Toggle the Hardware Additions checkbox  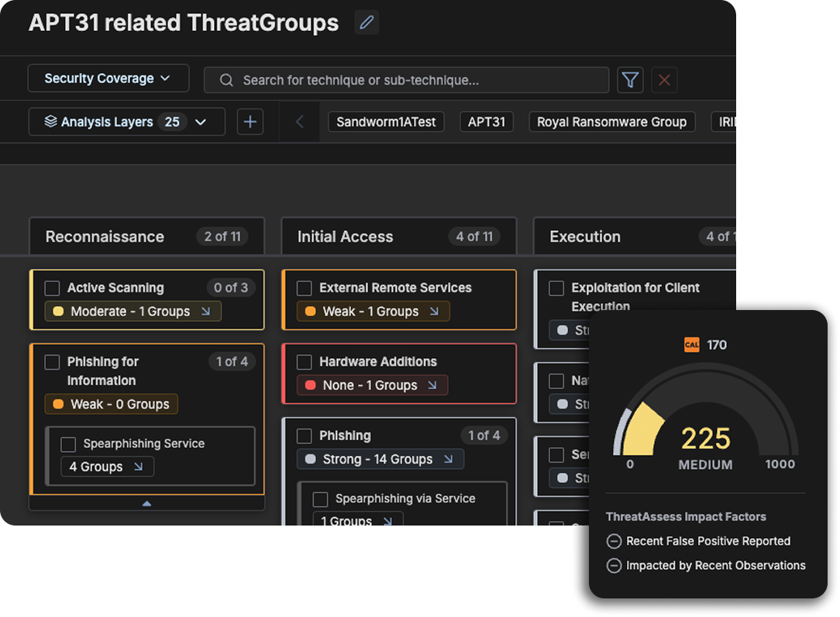305,362
